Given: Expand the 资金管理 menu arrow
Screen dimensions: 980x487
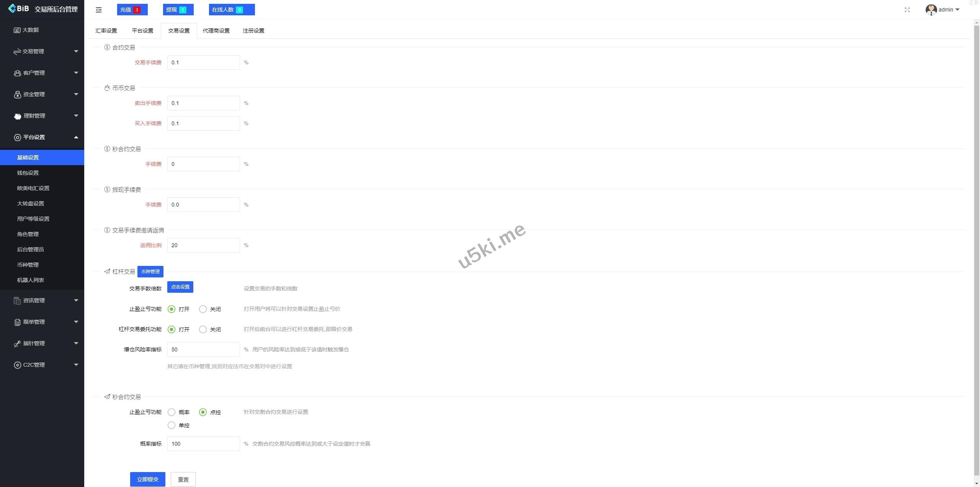Looking at the screenshot, I should (x=76, y=94).
